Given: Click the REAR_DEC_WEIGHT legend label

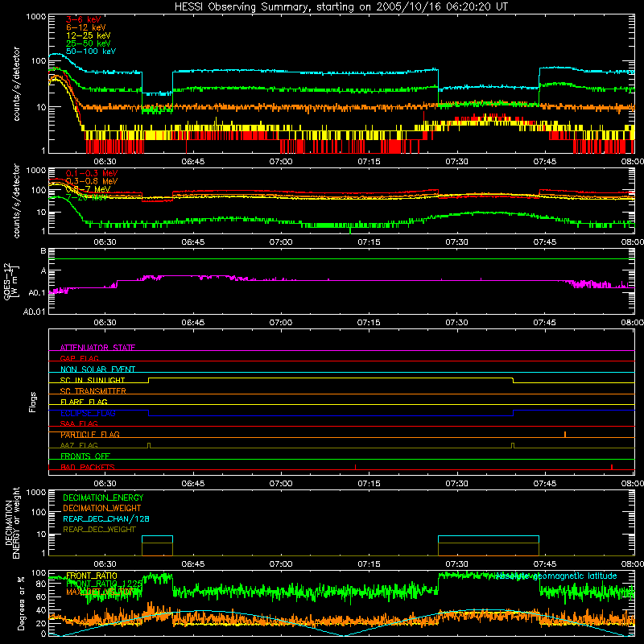Looking at the screenshot, I should (x=99, y=530).
